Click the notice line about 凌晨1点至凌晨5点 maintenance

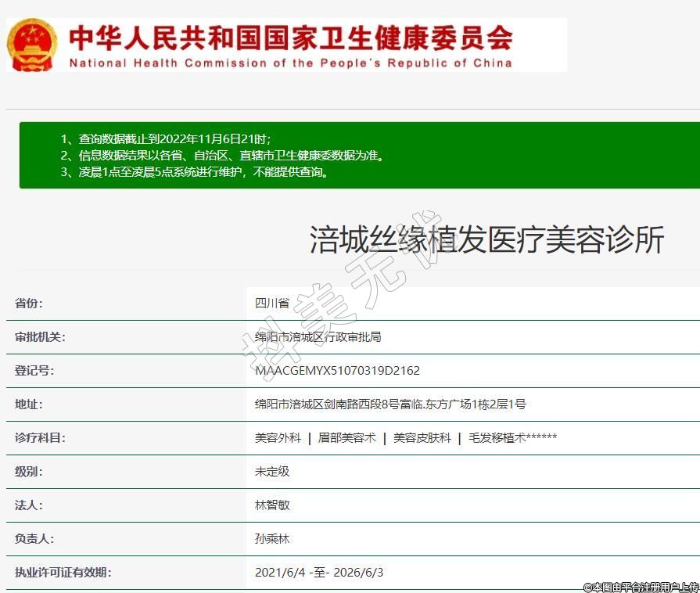[x=194, y=172]
